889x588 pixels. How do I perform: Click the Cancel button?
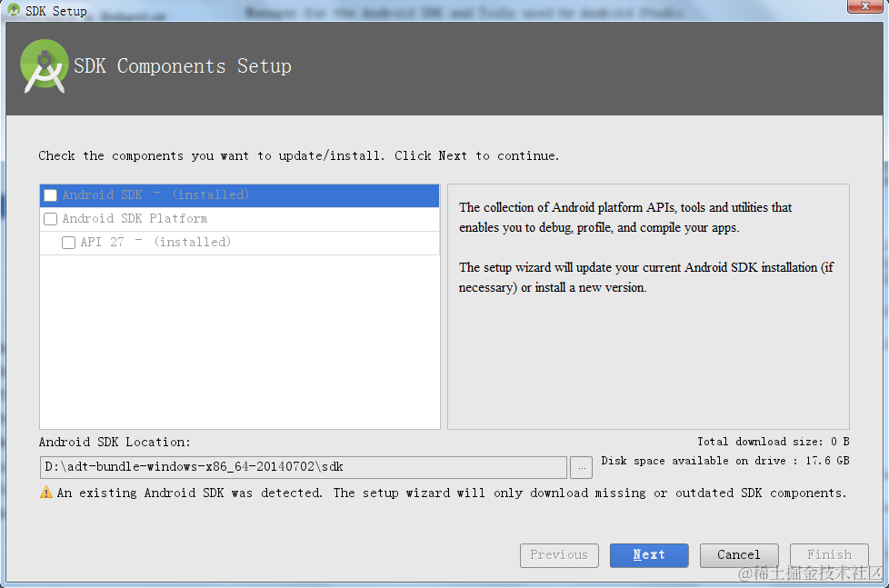pyautogui.click(x=739, y=555)
